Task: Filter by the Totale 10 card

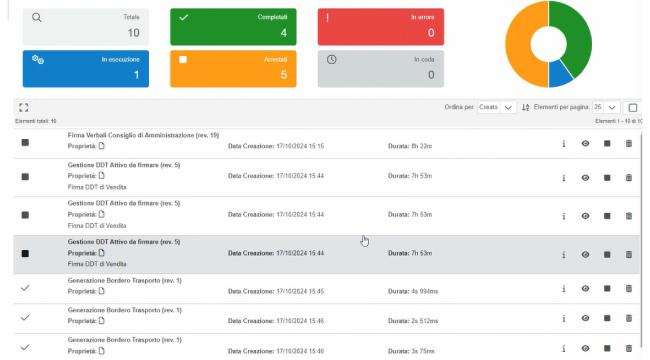Action: (86, 27)
